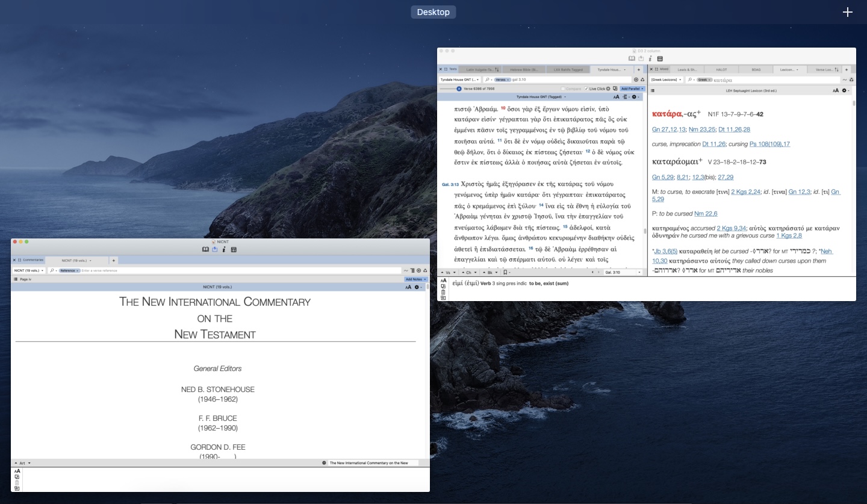Click the Live Click gear icon
867x504 pixels.
click(x=608, y=89)
